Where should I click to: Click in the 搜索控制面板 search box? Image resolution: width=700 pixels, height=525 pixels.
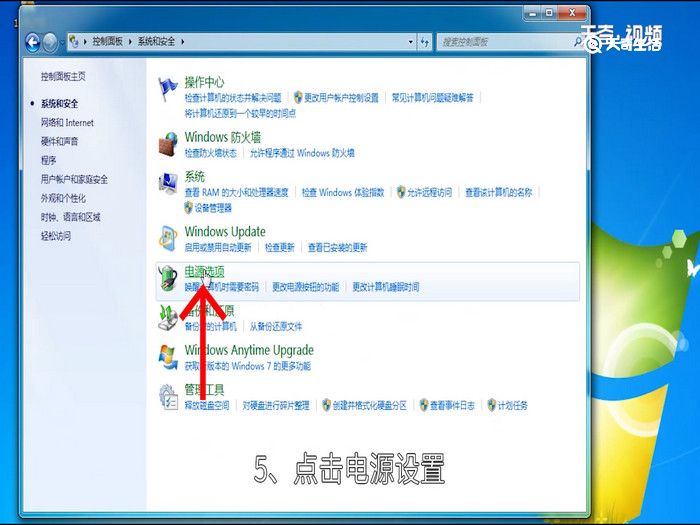tap(505, 42)
